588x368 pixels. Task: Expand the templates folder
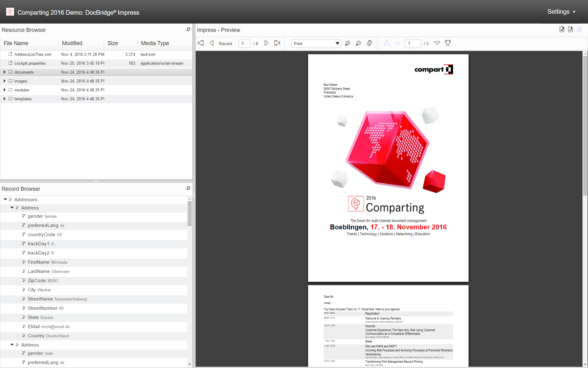pos(4,99)
